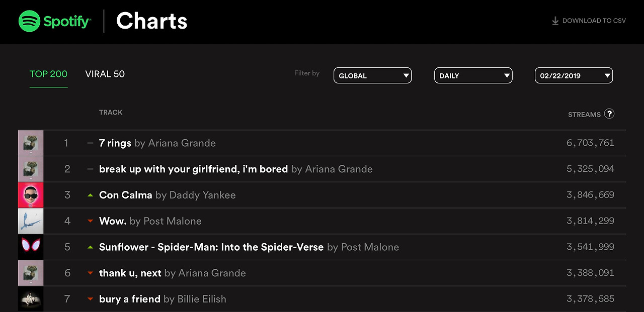Select the TOP 200 tab

click(48, 74)
